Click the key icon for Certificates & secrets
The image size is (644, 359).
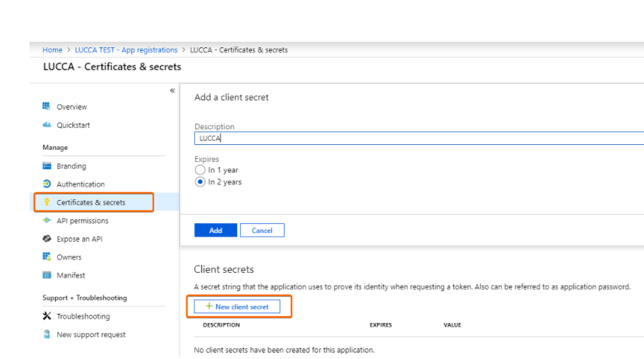click(x=47, y=202)
